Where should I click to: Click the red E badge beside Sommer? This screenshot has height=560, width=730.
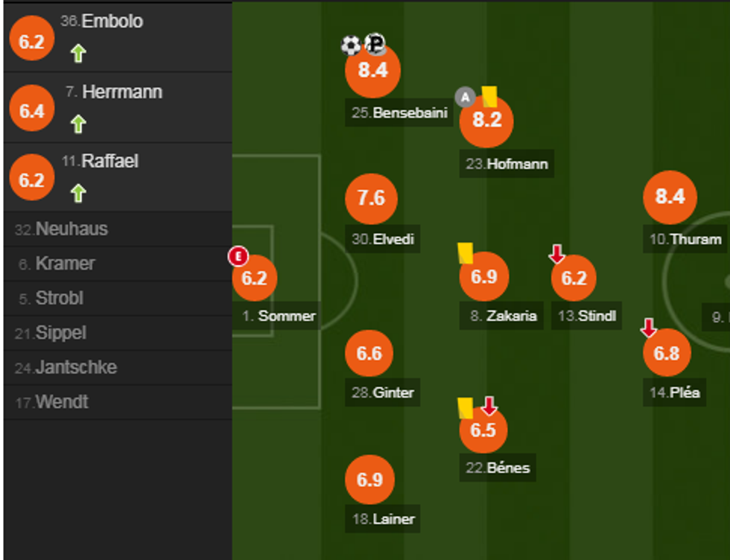click(238, 257)
